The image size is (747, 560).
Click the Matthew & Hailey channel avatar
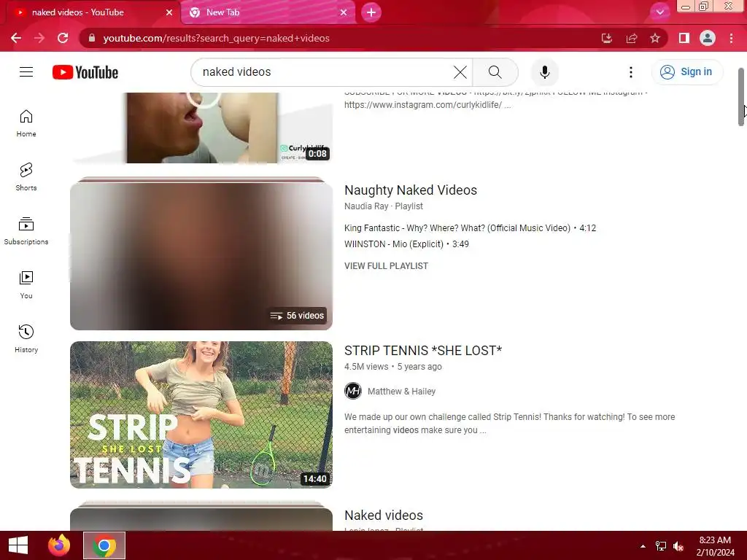pyautogui.click(x=353, y=392)
